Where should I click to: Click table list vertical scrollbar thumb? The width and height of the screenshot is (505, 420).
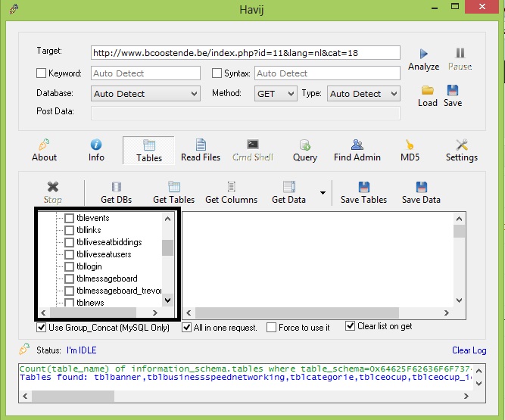pyautogui.click(x=167, y=247)
